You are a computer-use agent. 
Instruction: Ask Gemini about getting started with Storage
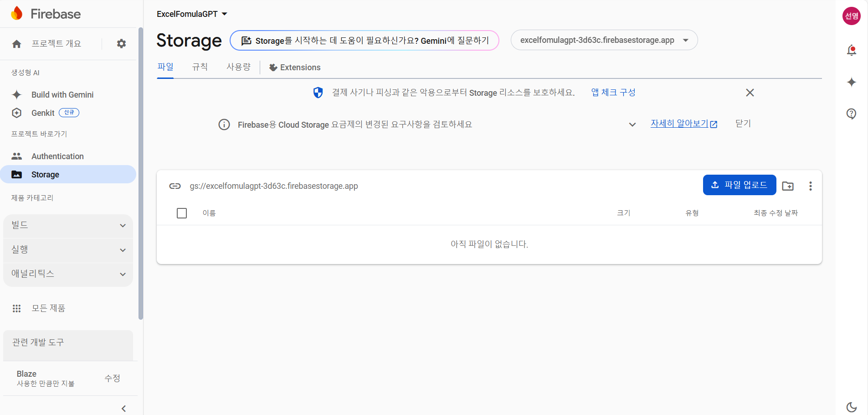[x=365, y=41]
